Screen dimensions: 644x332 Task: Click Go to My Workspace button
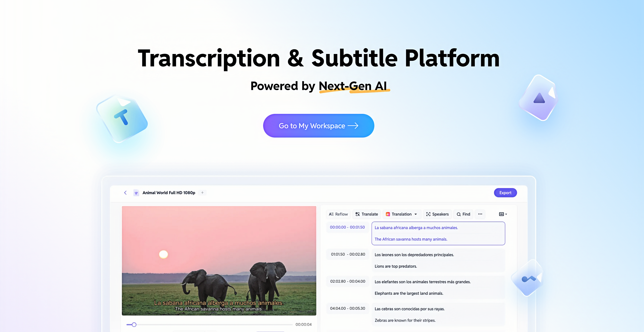tap(318, 125)
